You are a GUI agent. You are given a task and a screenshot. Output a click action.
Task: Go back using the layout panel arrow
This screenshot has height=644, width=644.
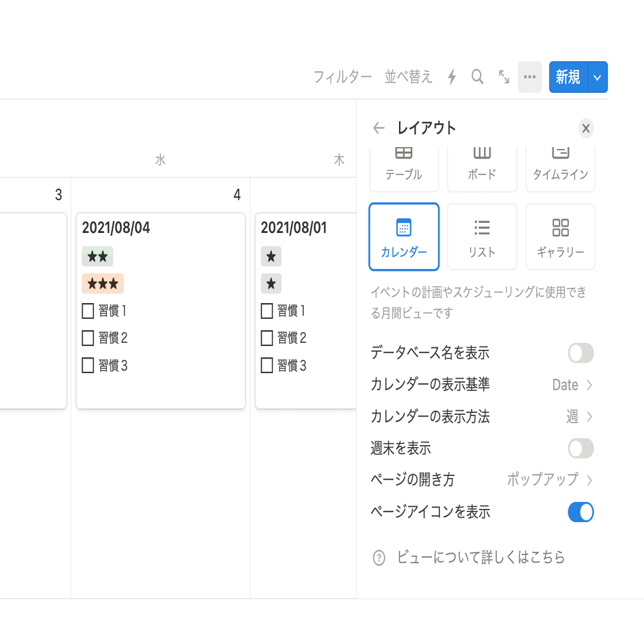[x=379, y=128]
